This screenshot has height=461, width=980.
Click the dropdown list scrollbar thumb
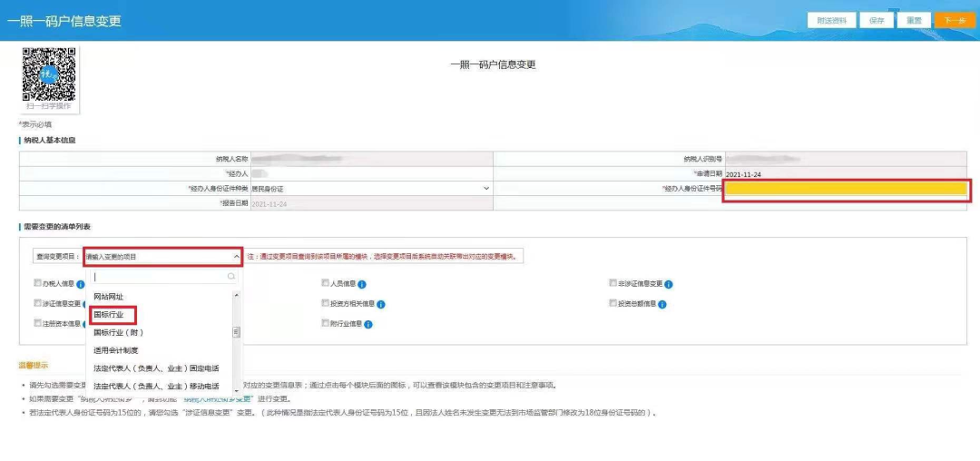[236, 332]
